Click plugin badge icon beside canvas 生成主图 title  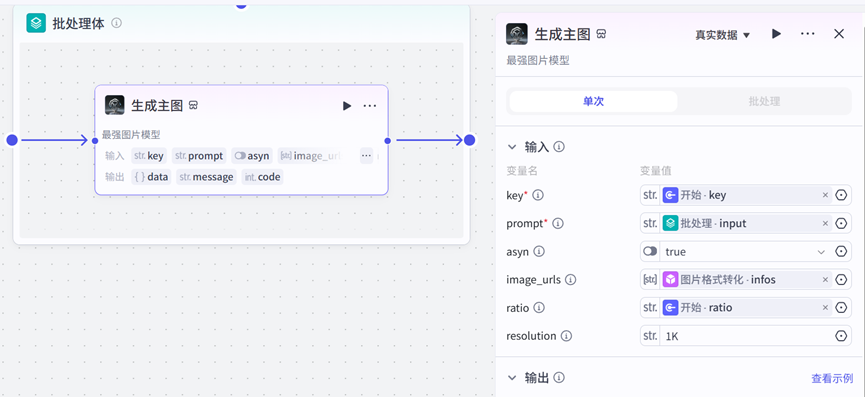193,105
